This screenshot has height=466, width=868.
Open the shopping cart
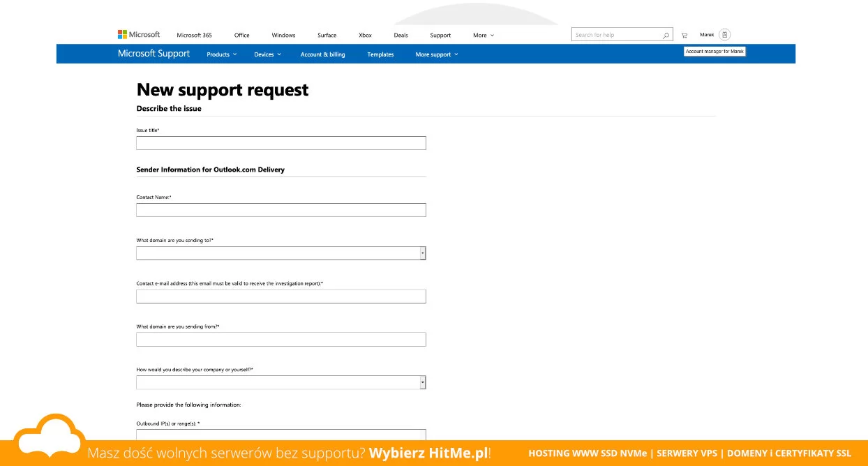(684, 35)
